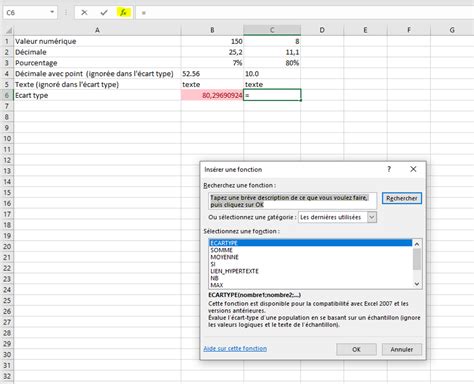Image resolution: width=474 pixels, height=384 pixels.
Task: Click the function list scroll up arrow
Action: pyautogui.click(x=417, y=244)
